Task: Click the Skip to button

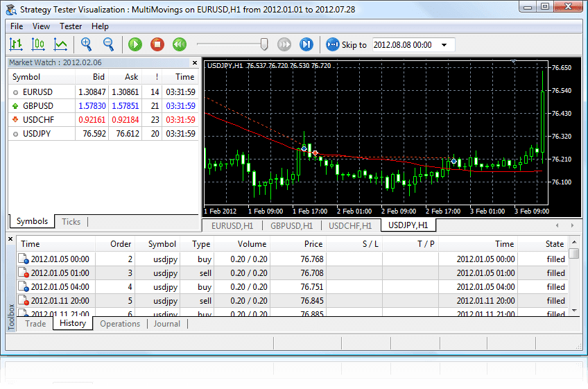Action: point(346,44)
